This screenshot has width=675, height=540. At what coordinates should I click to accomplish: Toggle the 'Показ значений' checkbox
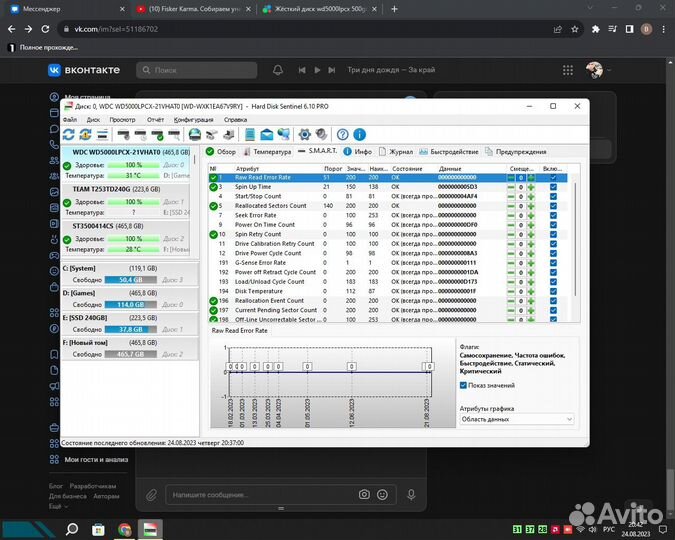pos(463,385)
